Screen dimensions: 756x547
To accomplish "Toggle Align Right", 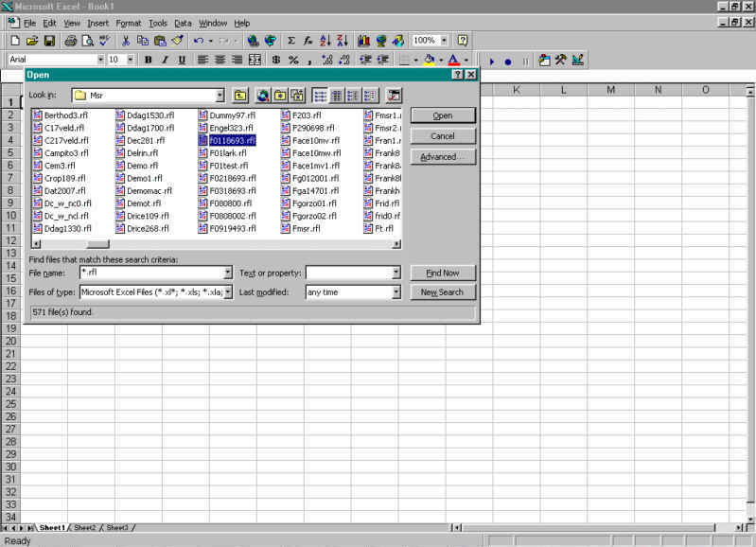I will click(237, 60).
